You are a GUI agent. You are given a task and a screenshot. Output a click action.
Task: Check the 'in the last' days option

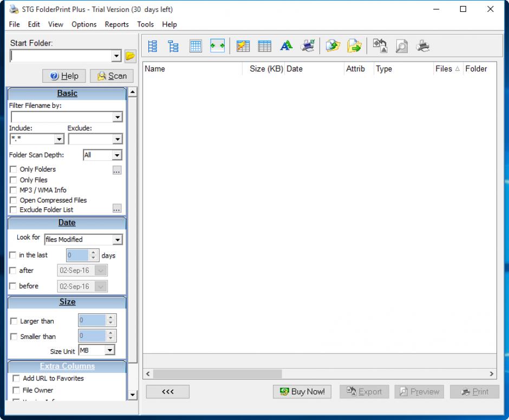pos(12,255)
